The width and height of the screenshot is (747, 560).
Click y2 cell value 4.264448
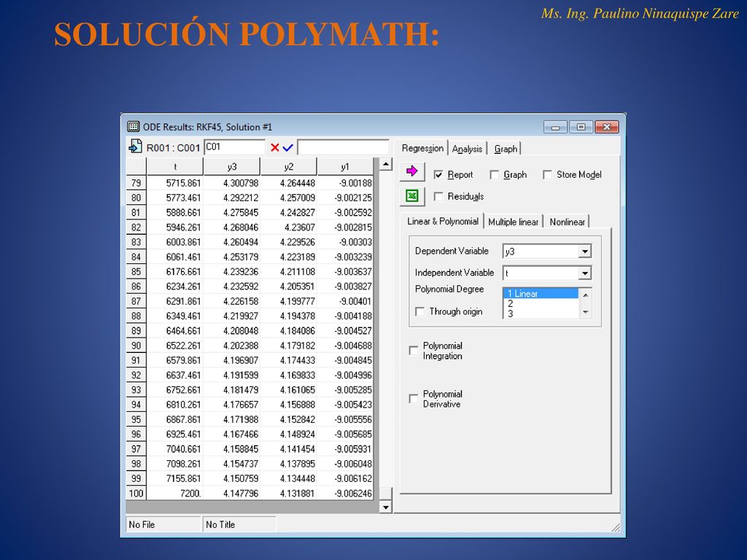coord(288,183)
